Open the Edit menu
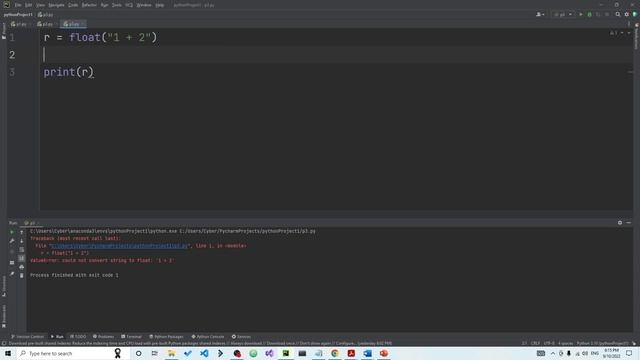The width and height of the screenshot is (640, 360). click(x=29, y=5)
